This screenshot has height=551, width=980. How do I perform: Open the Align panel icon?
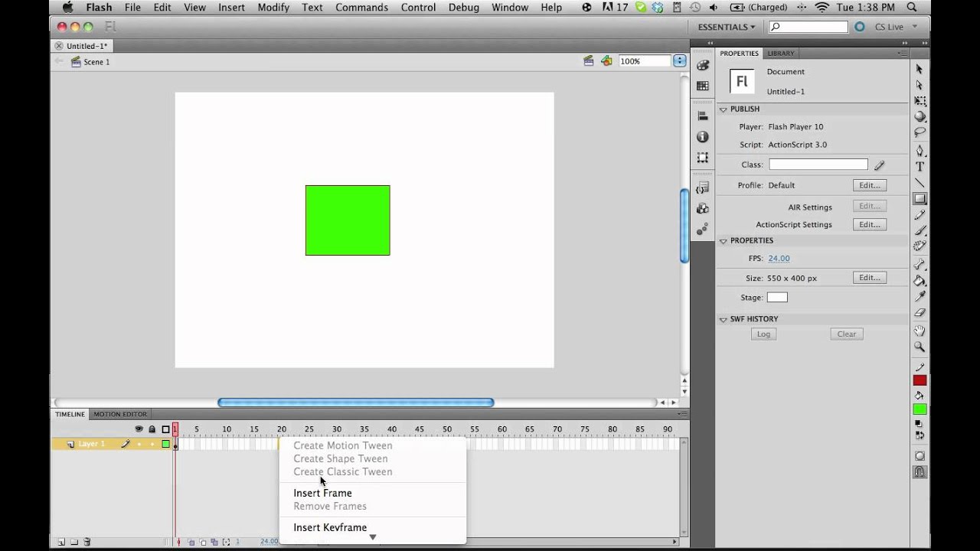pyautogui.click(x=703, y=116)
